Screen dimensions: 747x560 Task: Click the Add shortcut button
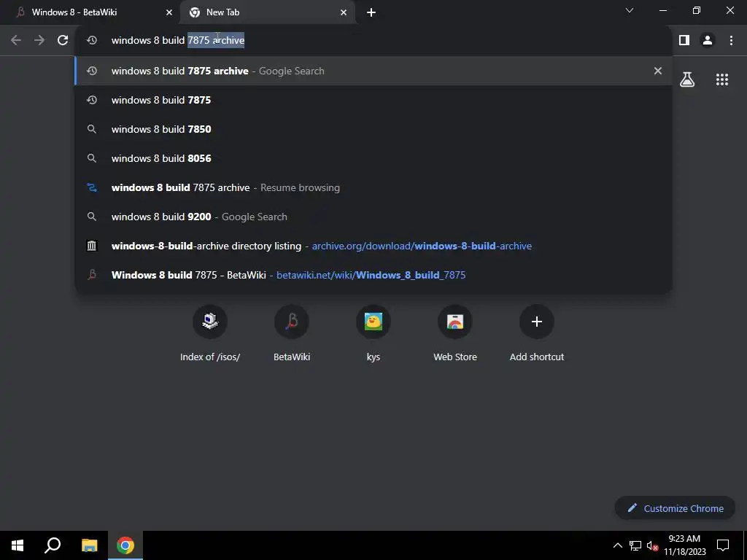537,334
